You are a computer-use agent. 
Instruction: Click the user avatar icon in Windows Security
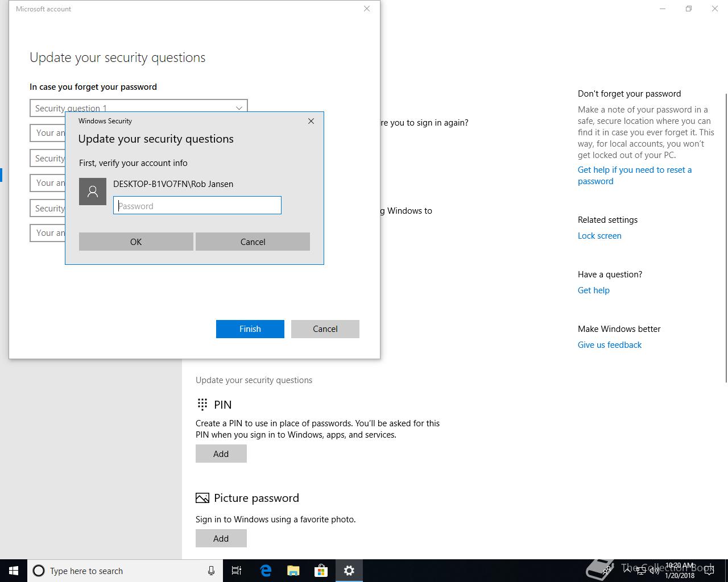93,192
